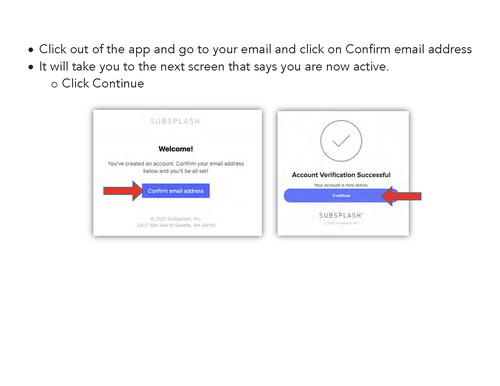The image size is (500, 386).
Task: Click the red arrow pointing to Continue
Action: click(x=401, y=196)
